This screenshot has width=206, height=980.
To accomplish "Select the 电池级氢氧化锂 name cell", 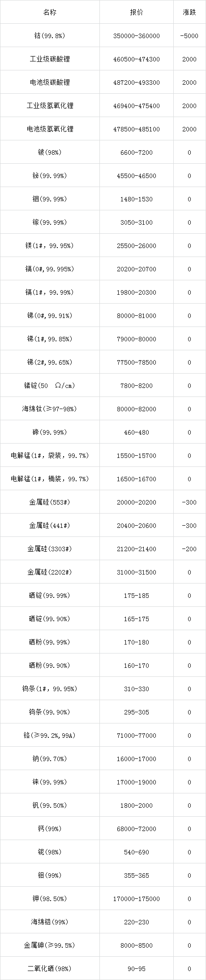I will coord(50,129).
